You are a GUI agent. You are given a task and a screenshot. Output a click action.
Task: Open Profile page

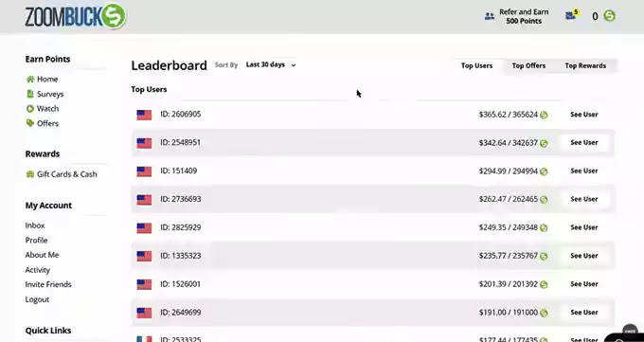36,240
